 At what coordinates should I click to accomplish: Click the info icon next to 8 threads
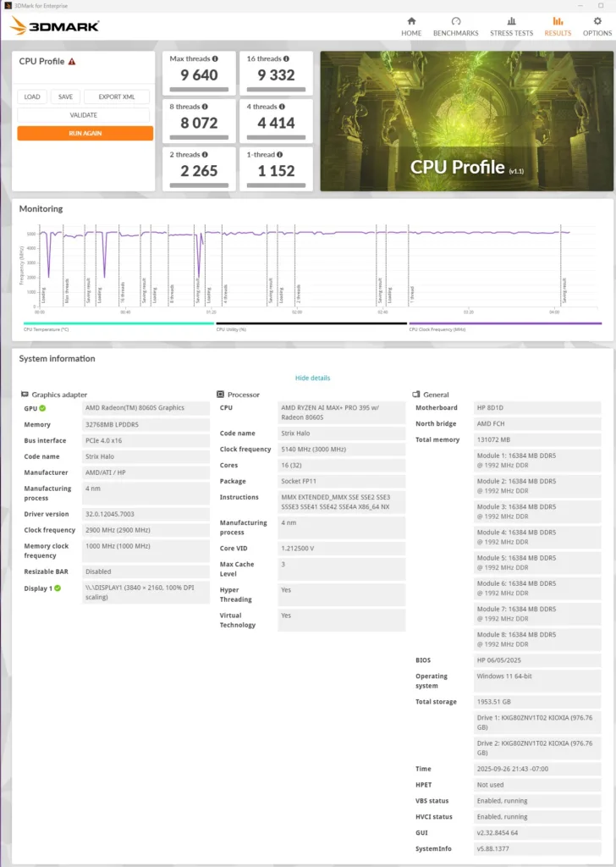(206, 107)
